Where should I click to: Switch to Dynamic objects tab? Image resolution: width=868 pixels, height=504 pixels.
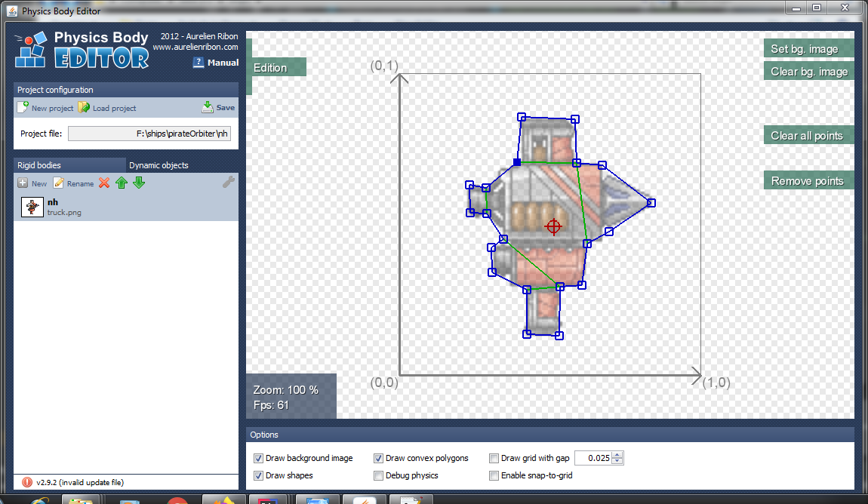pyautogui.click(x=182, y=165)
